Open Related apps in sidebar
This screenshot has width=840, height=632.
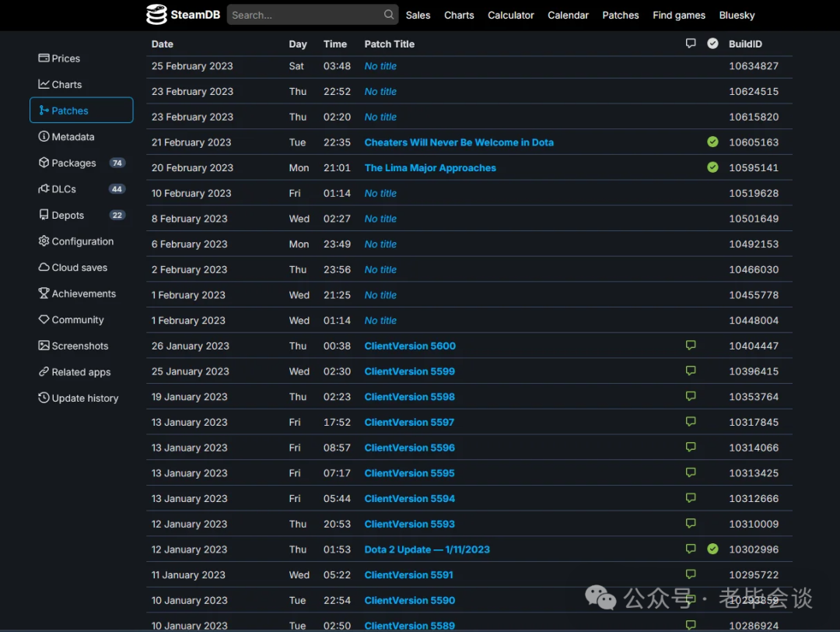pyautogui.click(x=75, y=372)
